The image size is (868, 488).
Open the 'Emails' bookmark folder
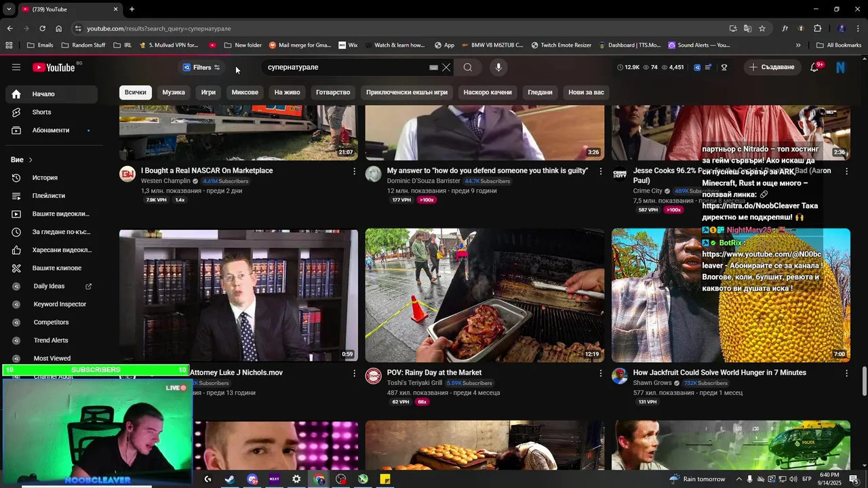[x=40, y=45]
